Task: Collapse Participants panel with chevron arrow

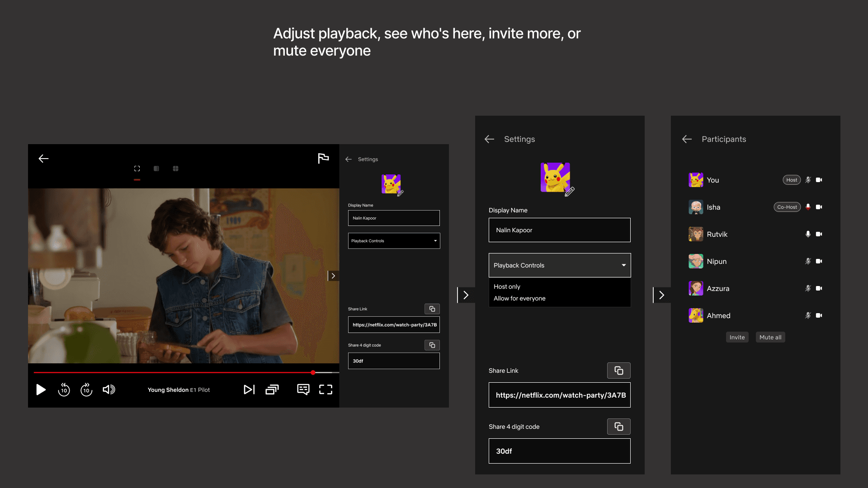Action: click(661, 295)
